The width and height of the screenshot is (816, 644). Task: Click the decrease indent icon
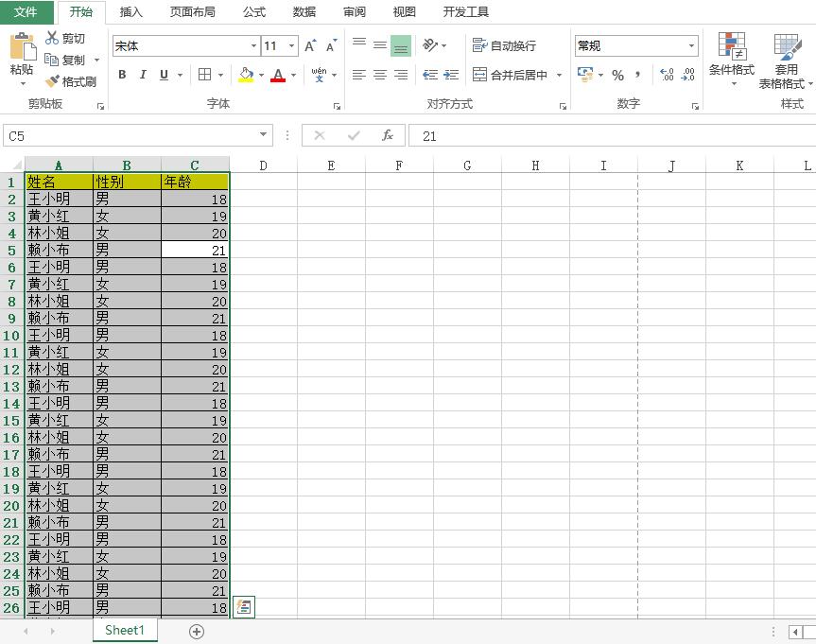pos(430,75)
